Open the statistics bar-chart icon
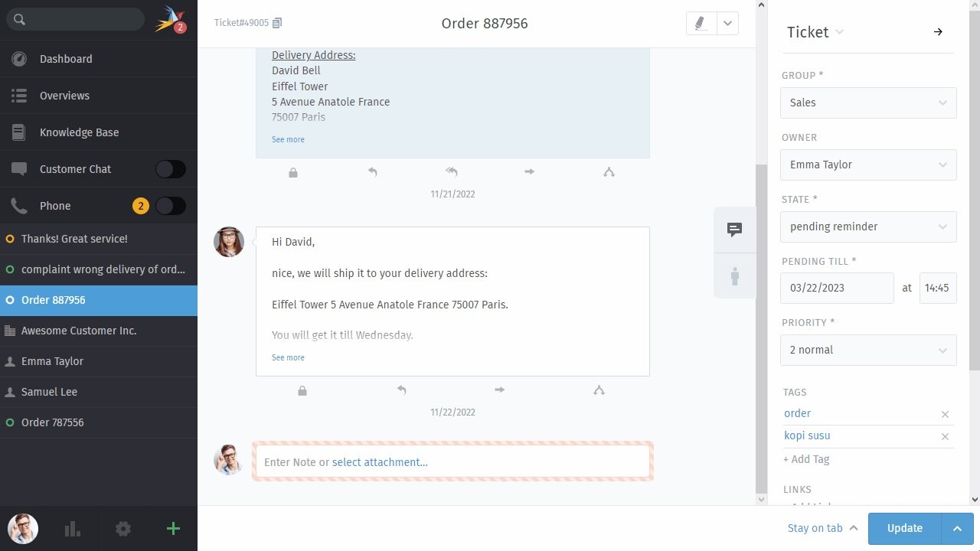Viewport: 980px width, 551px height. coord(73,529)
